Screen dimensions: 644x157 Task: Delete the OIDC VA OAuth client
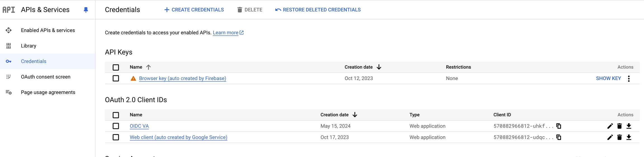pos(619,126)
